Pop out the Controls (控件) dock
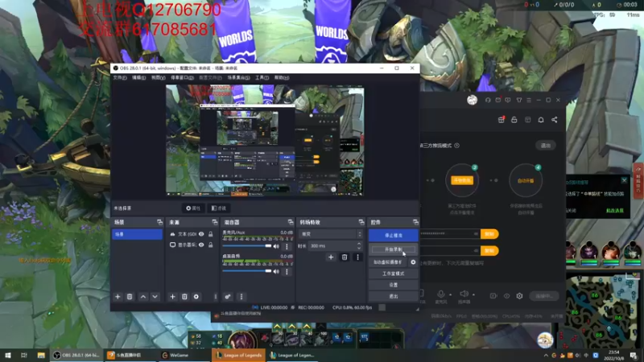Image resolution: width=644 pixels, height=362 pixels. click(415, 222)
